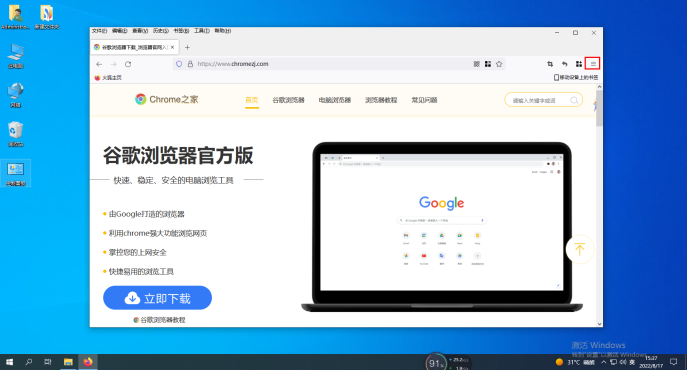Click the icon left of the bookmark star
Image resolution: width=687 pixels, height=370 pixels.
tap(488, 64)
